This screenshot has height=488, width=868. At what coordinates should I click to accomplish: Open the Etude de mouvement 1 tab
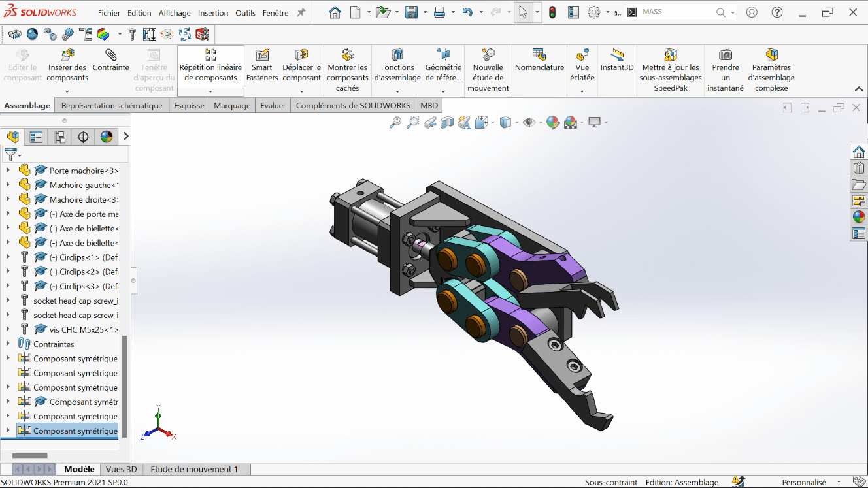click(194, 469)
